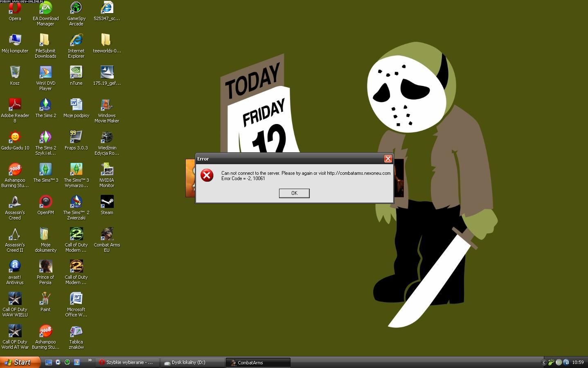Select the nTune desktop icon
588x368 pixels.
coord(76,76)
